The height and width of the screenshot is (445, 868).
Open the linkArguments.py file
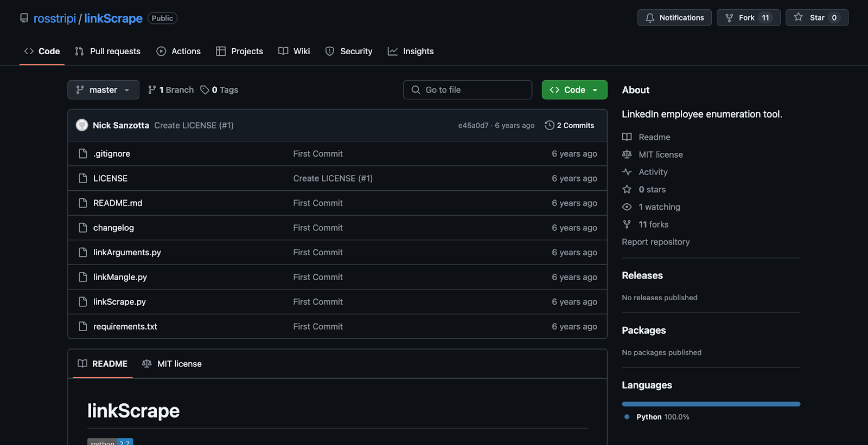pos(127,253)
